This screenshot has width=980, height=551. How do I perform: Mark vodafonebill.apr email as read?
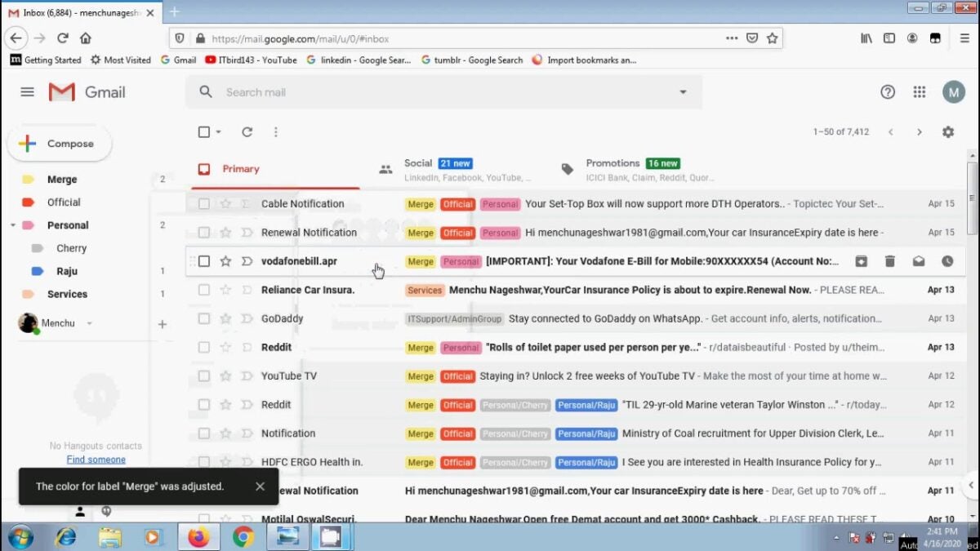coord(919,261)
